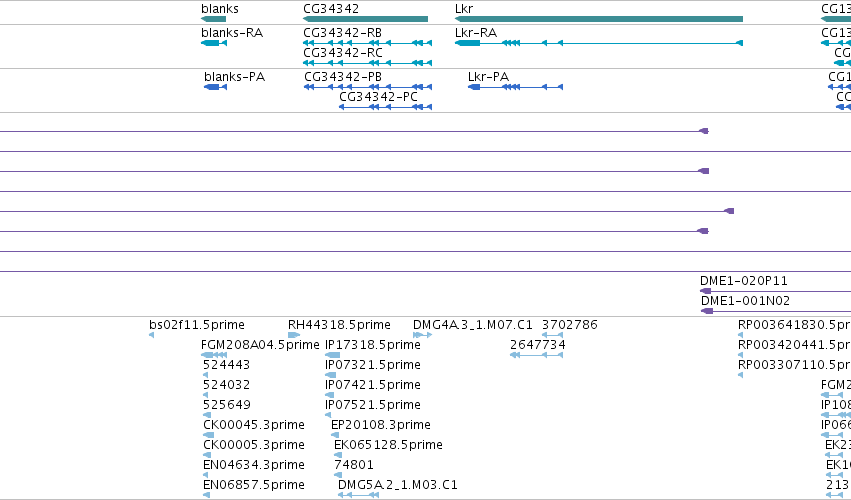Select the RP003420441.5prime label
851x500 pixels.
[x=794, y=345]
